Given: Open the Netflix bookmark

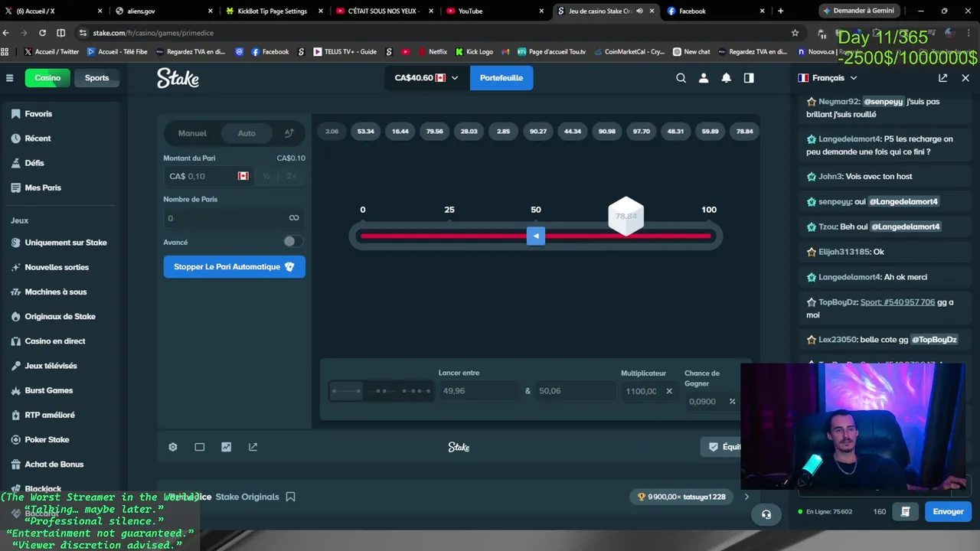Looking at the screenshot, I should click(x=432, y=52).
